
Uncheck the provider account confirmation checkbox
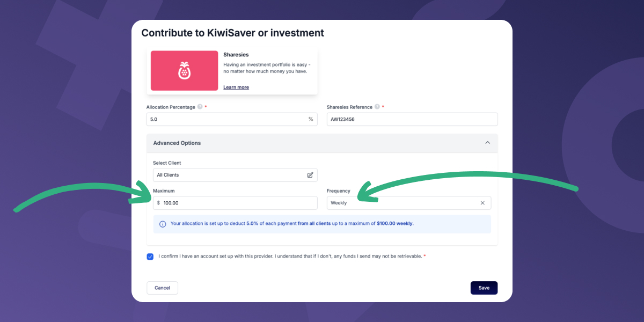coord(150,256)
